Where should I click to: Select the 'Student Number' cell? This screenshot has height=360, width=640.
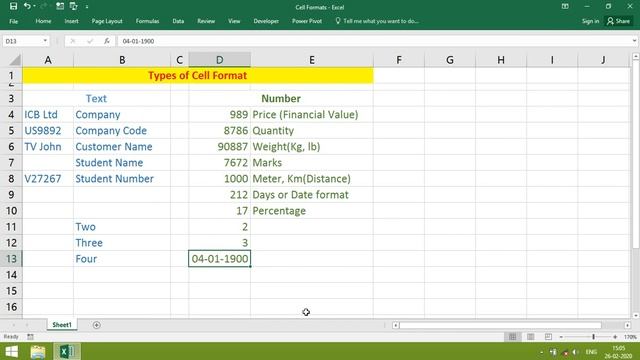click(122, 179)
